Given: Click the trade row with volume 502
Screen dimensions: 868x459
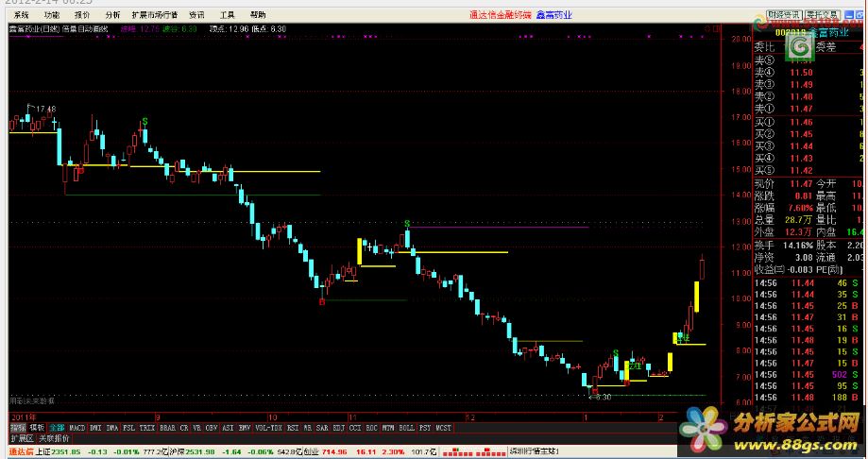Looking at the screenshot, I should [x=808, y=374].
